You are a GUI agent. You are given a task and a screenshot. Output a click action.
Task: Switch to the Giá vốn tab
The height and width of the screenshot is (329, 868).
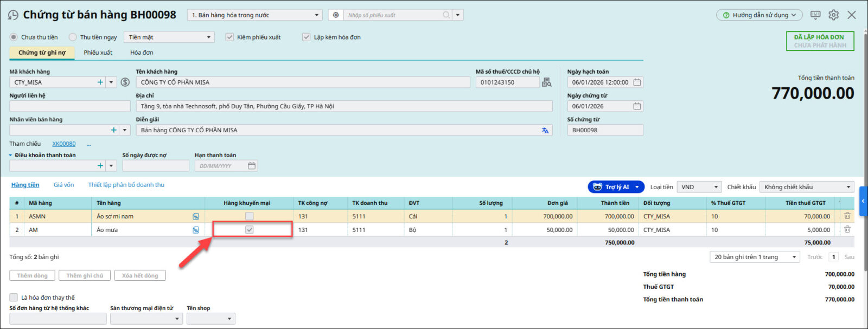(x=63, y=185)
